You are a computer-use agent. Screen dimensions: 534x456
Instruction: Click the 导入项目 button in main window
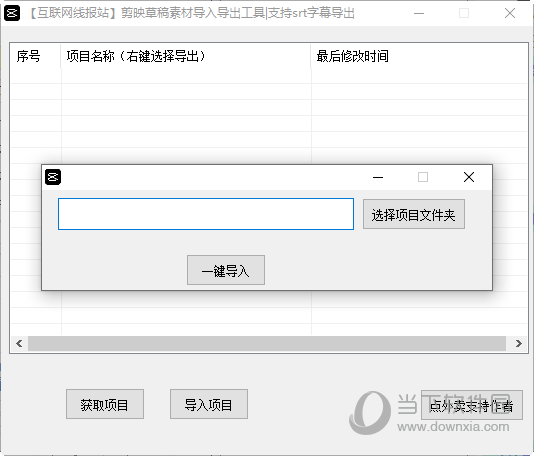pos(209,404)
